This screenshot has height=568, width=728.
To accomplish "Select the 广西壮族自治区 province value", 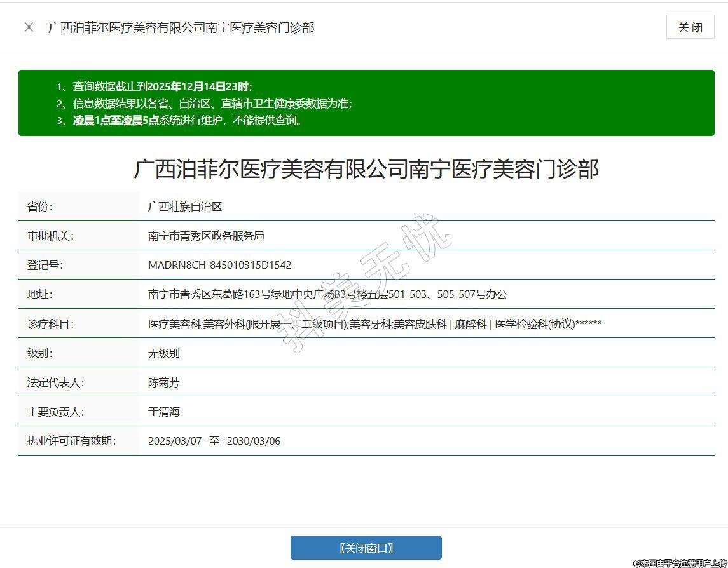I will pos(184,206).
